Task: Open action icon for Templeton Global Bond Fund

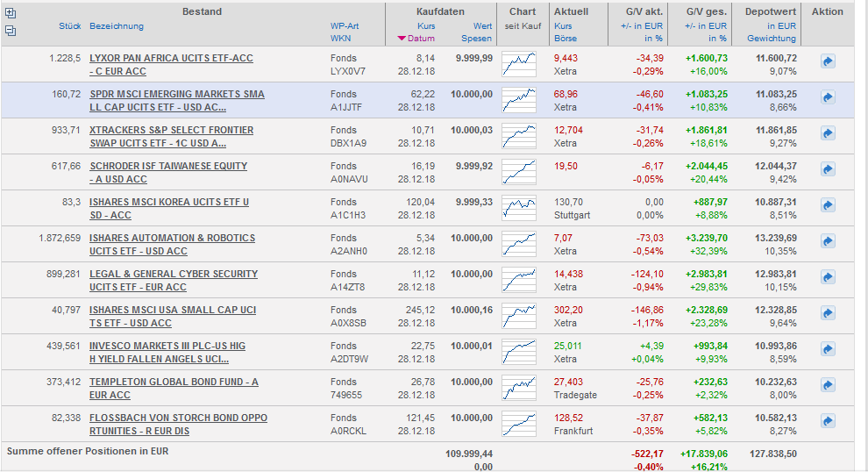Action: pos(828,385)
